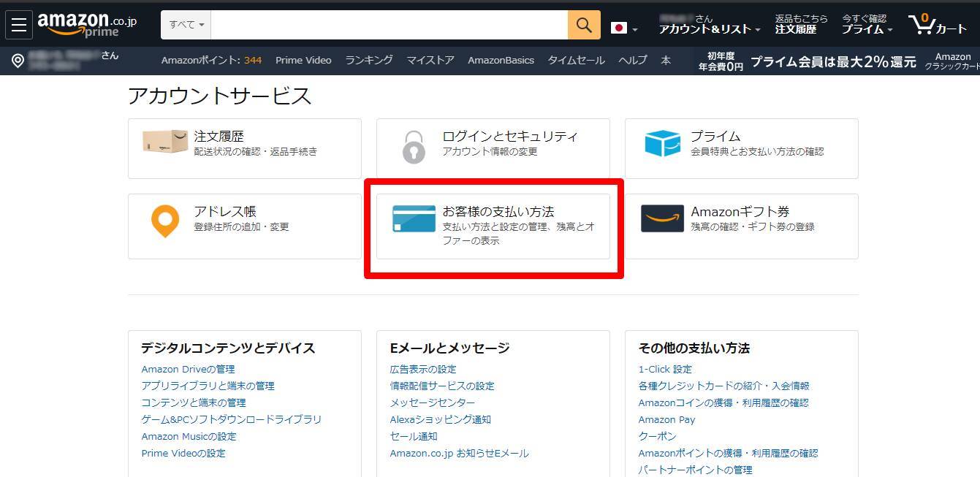Image resolution: width=980 pixels, height=477 pixels.
Task: Open the ログインとセキュリティ card title
Action: pyautogui.click(x=510, y=137)
